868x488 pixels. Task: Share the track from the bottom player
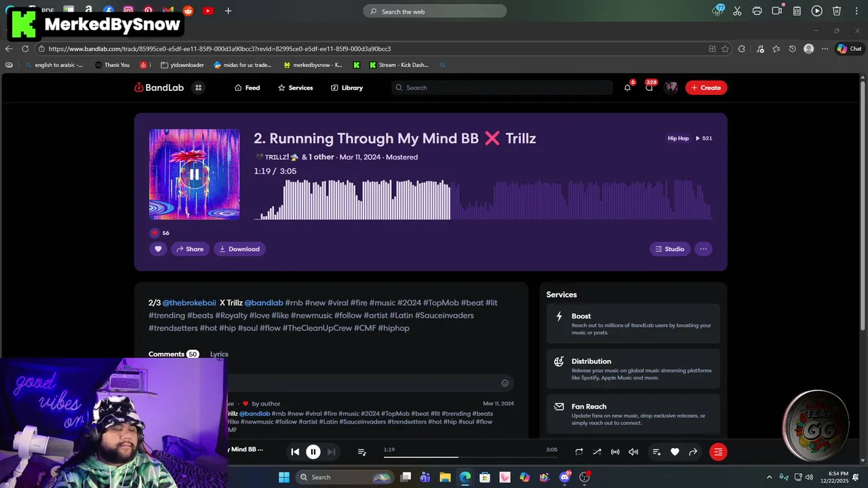pos(693,451)
